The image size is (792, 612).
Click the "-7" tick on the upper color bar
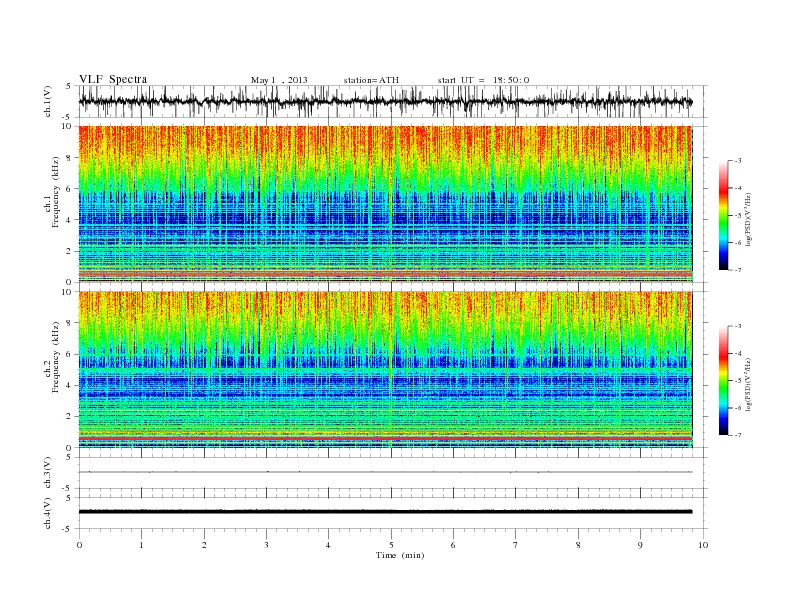point(737,270)
